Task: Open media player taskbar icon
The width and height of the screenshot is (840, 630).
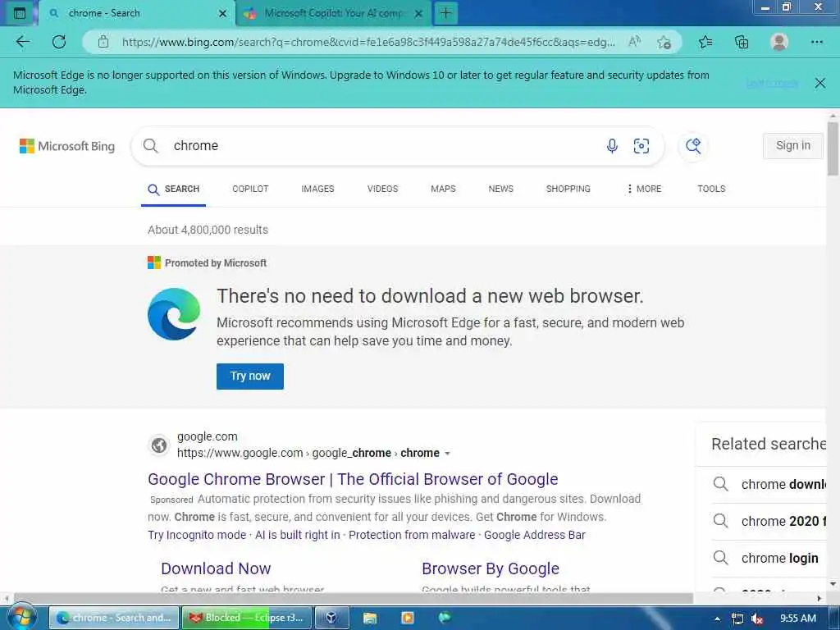Action: point(408,618)
